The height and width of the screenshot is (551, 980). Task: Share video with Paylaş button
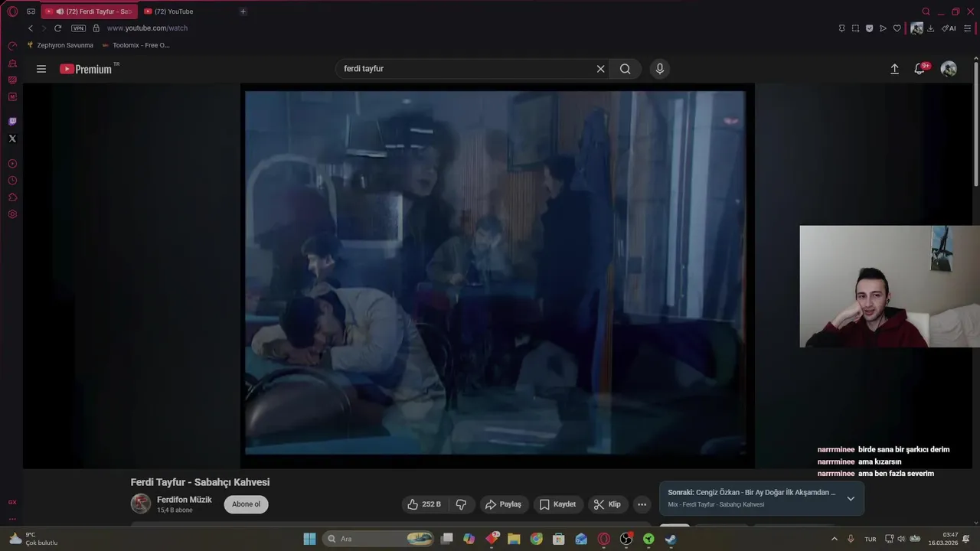[503, 504]
